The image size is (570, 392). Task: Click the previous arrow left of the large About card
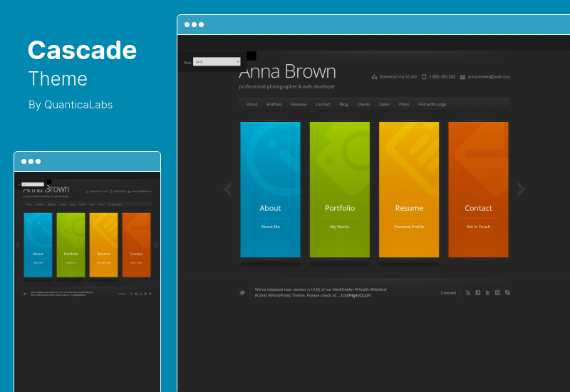(227, 189)
